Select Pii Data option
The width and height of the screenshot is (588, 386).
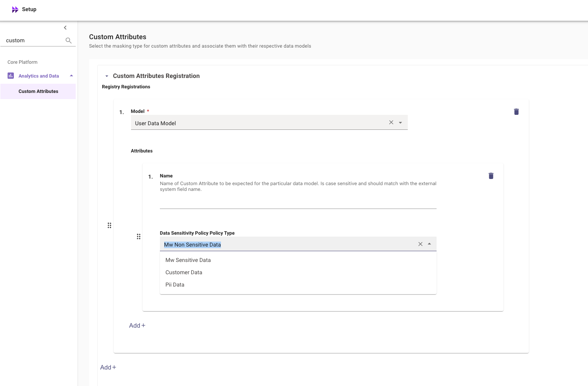(x=298, y=285)
